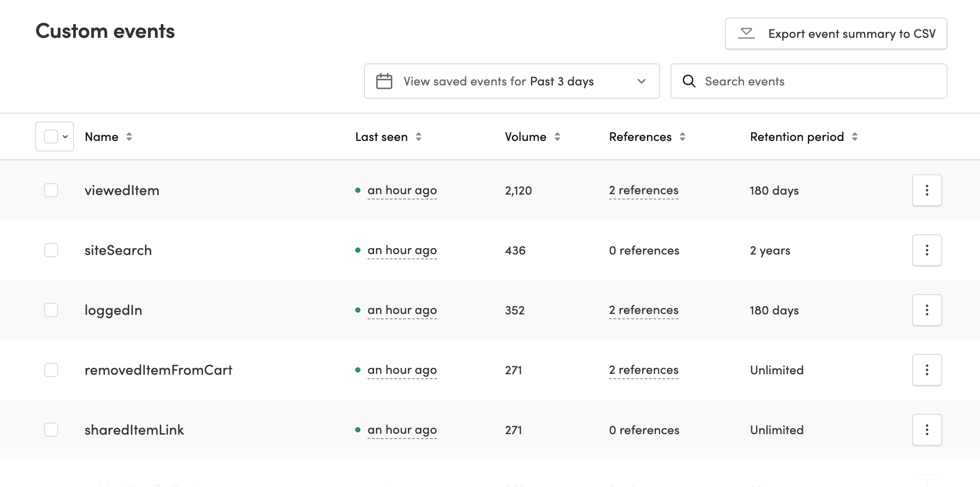This screenshot has height=487, width=980.
Task: Click the three-dot menu icon for siteSearch
Action: point(928,250)
